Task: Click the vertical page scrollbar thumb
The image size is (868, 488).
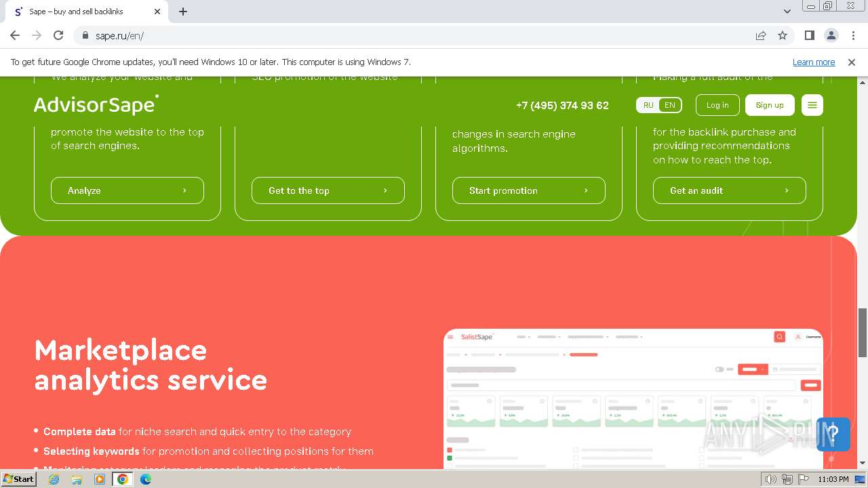Action: pyautogui.click(x=863, y=332)
